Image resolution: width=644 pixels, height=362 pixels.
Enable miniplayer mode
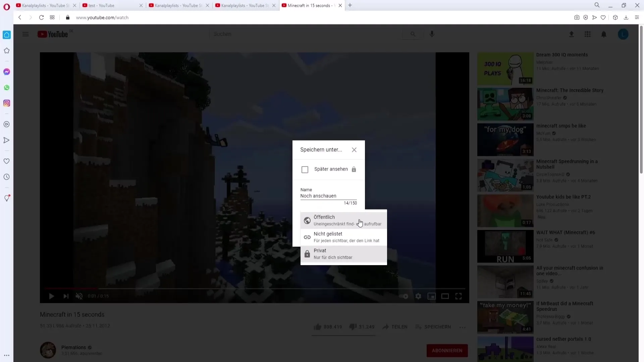tap(432, 296)
